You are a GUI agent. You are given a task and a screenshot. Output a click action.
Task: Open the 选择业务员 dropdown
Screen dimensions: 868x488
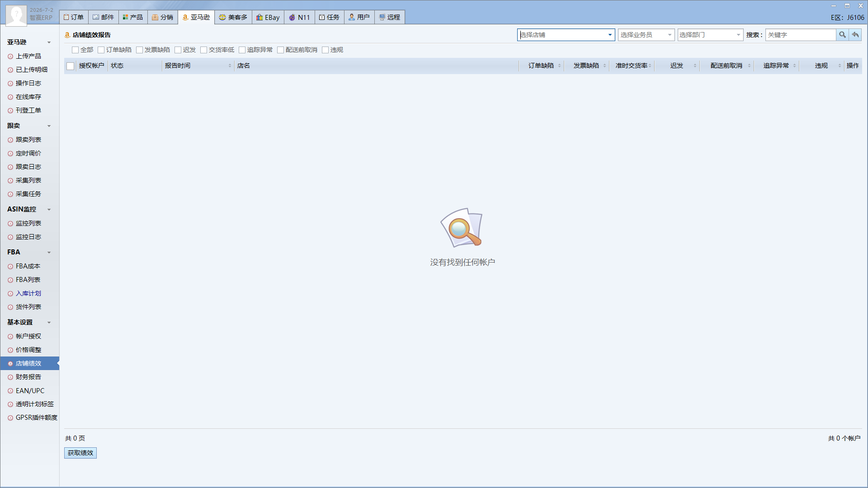tap(646, 35)
